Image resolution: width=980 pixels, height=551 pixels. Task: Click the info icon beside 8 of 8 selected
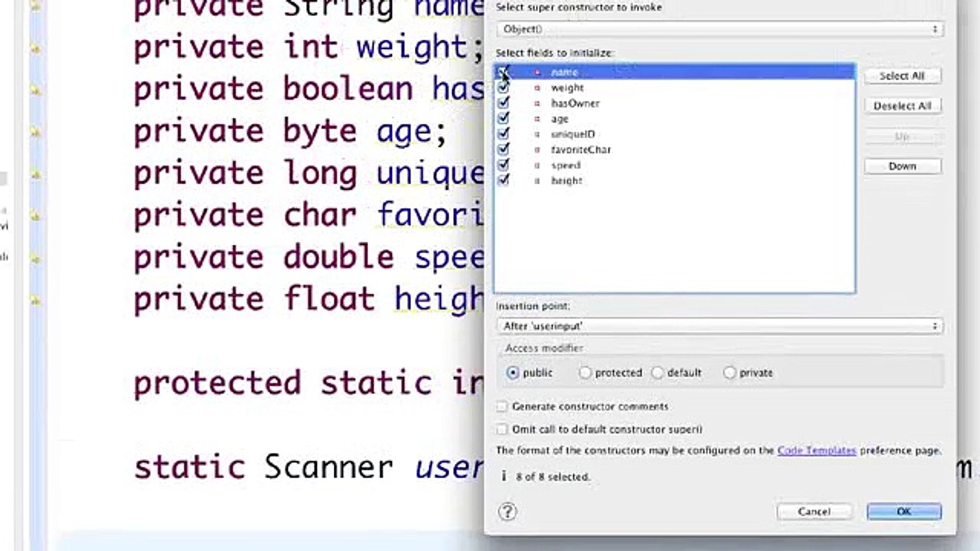coord(504,475)
